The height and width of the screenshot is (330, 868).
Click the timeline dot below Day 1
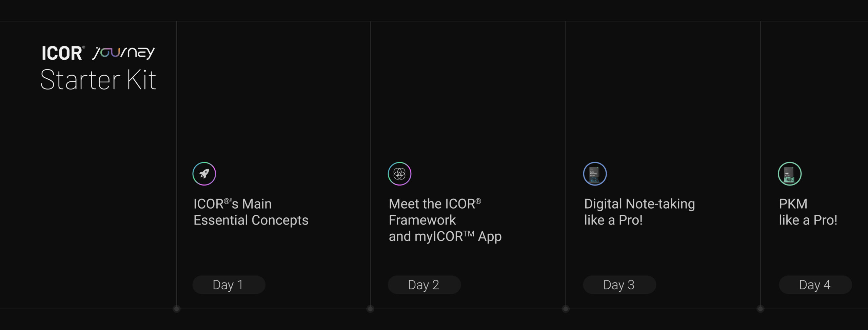pos(176,309)
